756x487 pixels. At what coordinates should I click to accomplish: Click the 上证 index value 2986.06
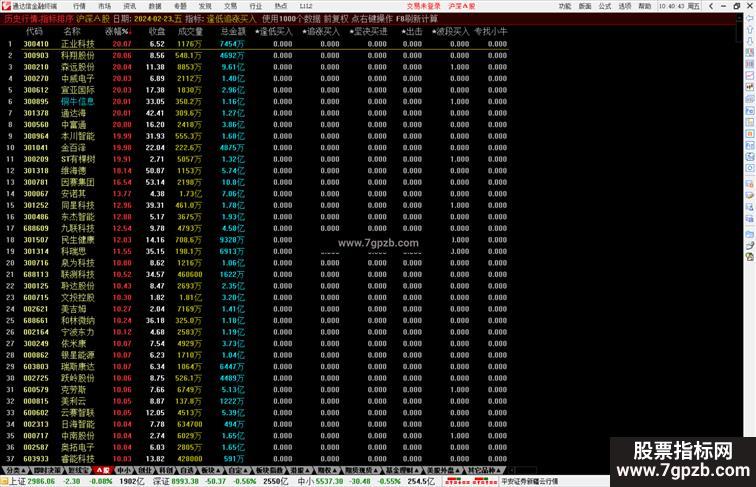pos(41,481)
